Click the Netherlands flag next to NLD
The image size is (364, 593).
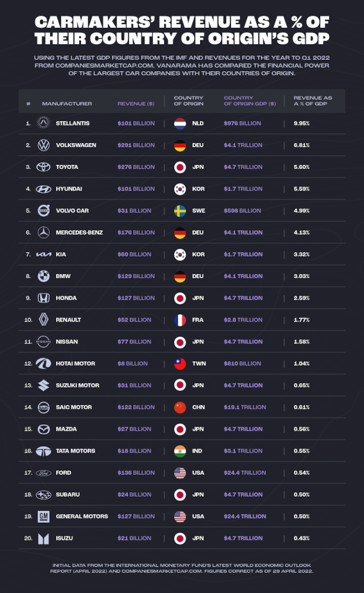(x=180, y=123)
